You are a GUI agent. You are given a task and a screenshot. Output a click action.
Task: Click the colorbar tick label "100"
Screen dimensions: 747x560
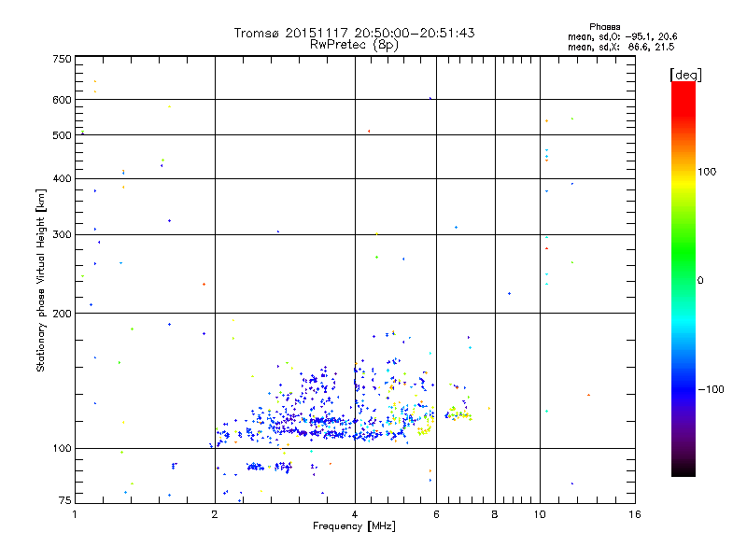click(x=707, y=172)
